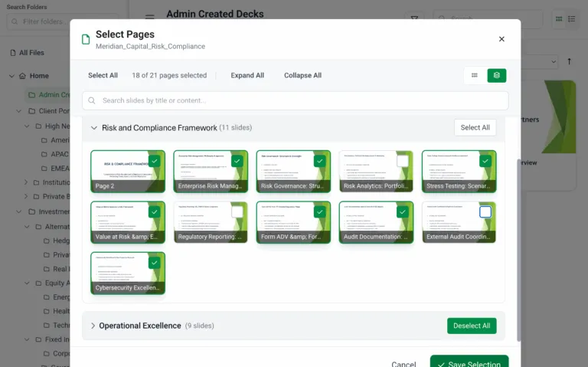Collapse the Fixed Income folder chevron

pyautogui.click(x=27, y=339)
